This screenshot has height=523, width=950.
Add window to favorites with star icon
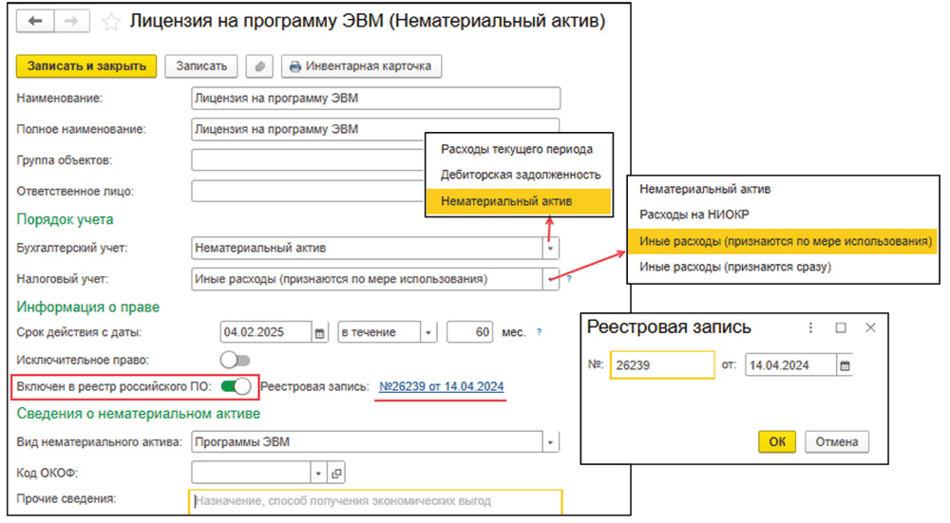tap(112, 21)
